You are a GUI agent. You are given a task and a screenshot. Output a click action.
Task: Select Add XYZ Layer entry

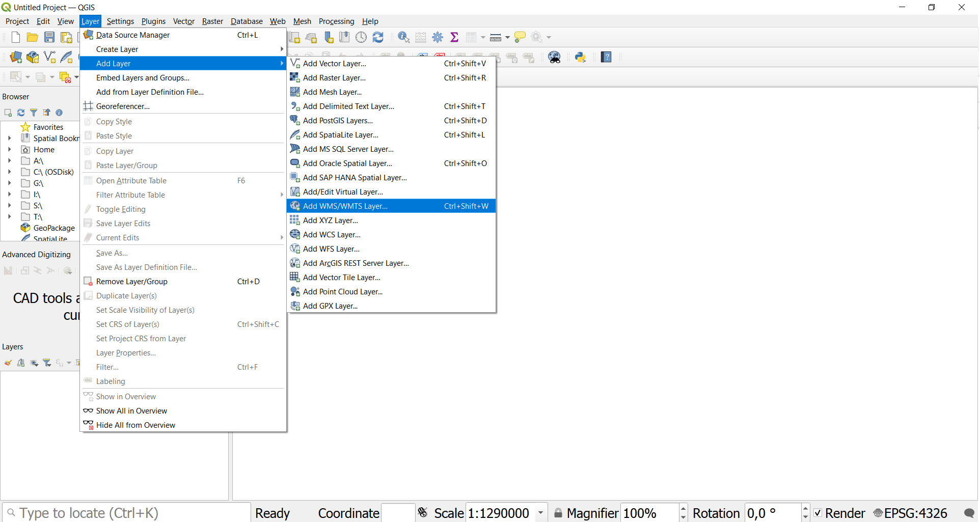391,220
